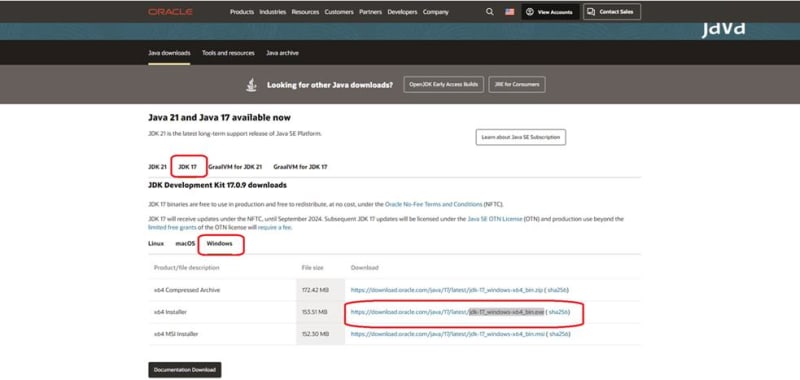
Task: Select GraalVM for JDK 17 tab
Action: pyautogui.click(x=300, y=167)
